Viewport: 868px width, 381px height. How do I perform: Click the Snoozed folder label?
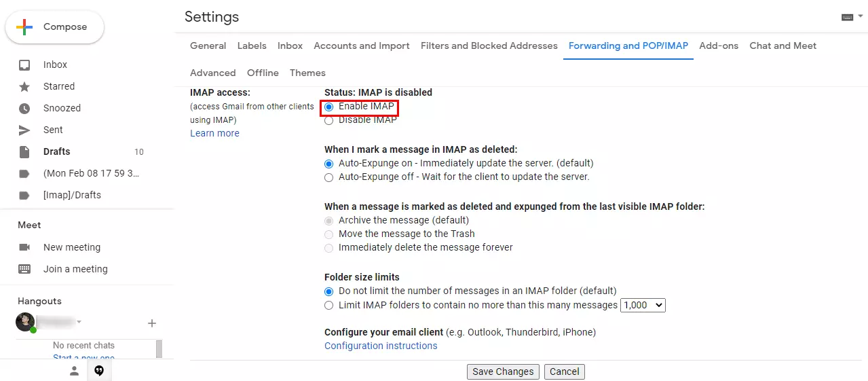(62, 109)
